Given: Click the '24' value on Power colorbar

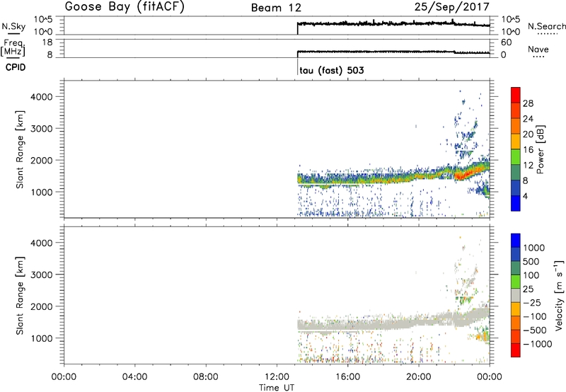Looking at the screenshot, I should point(528,119).
